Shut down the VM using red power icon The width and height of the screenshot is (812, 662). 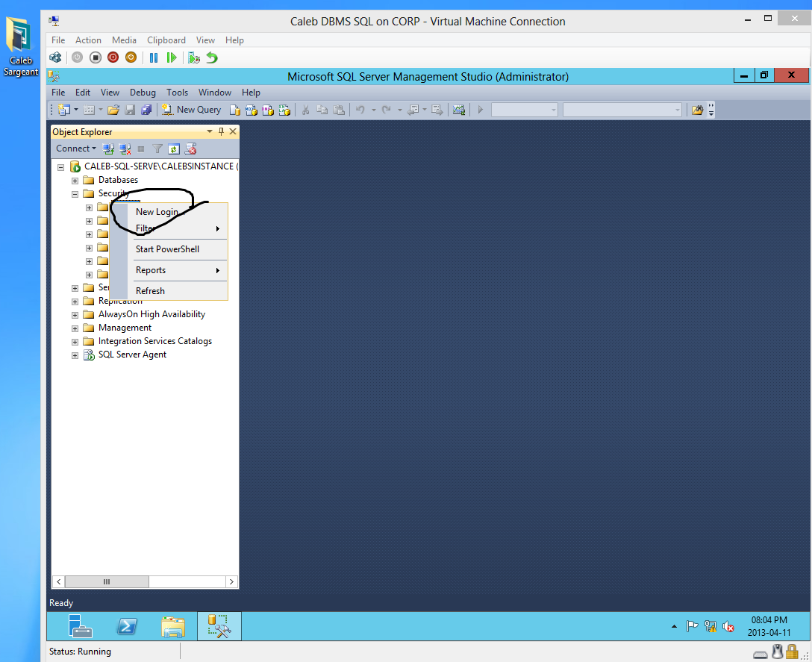point(113,57)
